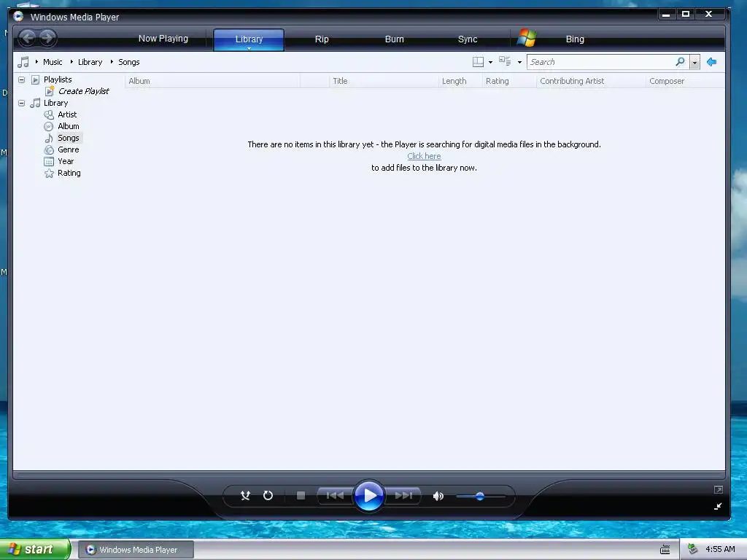
Task: Click the Year calendar icon
Action: tap(49, 161)
